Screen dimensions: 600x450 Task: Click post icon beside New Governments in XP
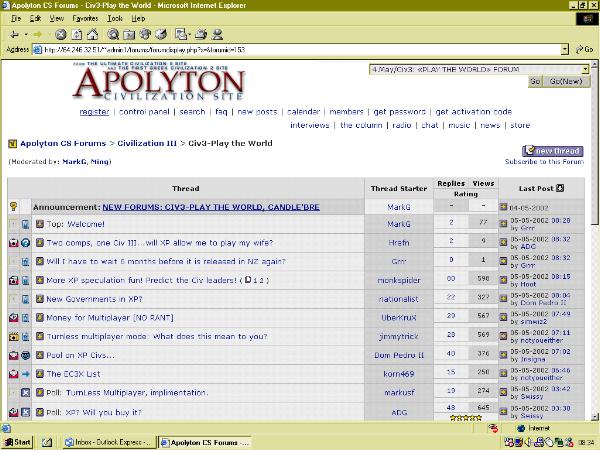[x=40, y=299]
